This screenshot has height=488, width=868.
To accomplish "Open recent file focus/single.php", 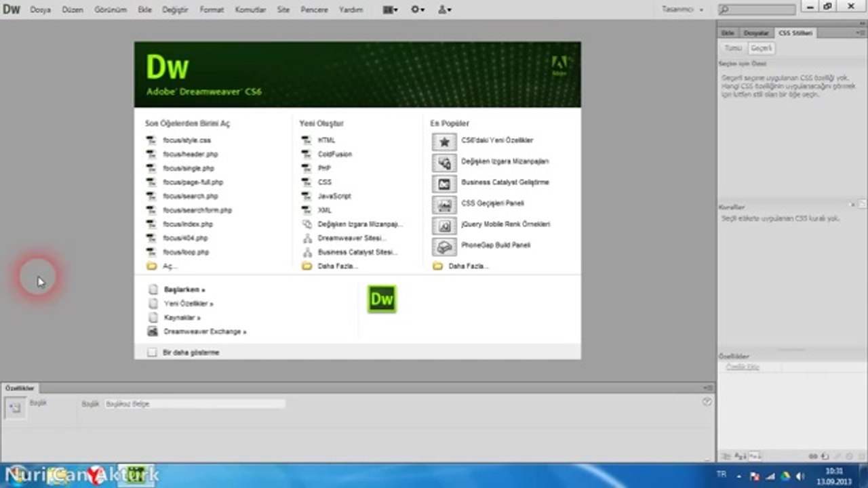I will pos(189,168).
